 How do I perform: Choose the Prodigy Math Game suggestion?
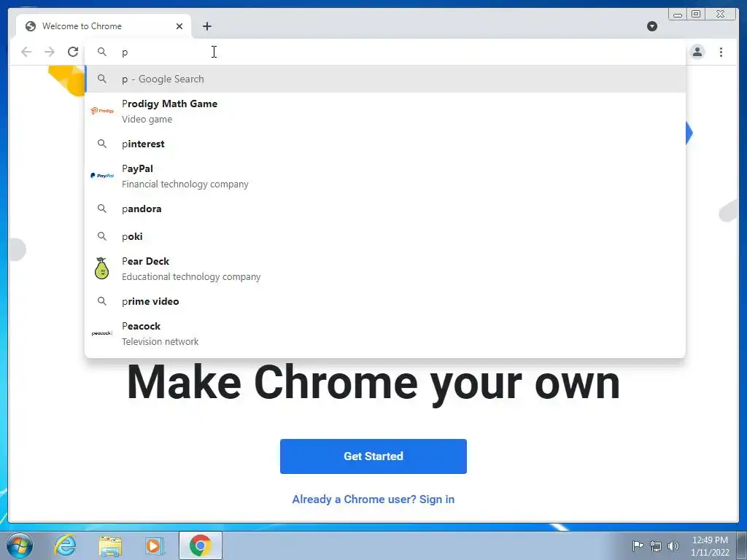pyautogui.click(x=385, y=111)
